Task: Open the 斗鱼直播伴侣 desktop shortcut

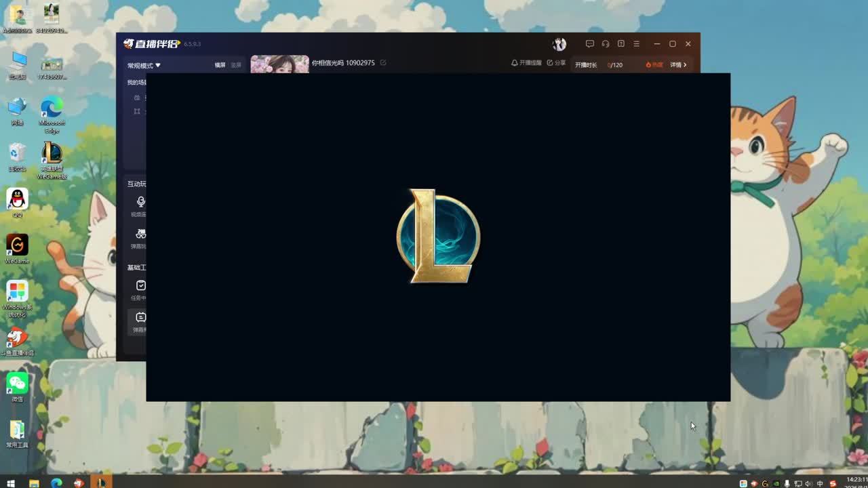Action: [17, 342]
